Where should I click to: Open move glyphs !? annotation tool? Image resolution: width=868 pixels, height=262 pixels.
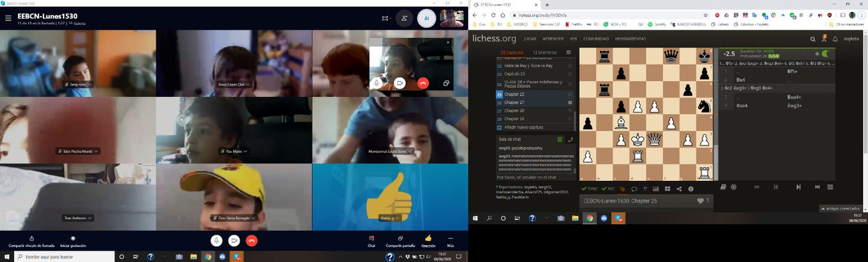[645, 189]
